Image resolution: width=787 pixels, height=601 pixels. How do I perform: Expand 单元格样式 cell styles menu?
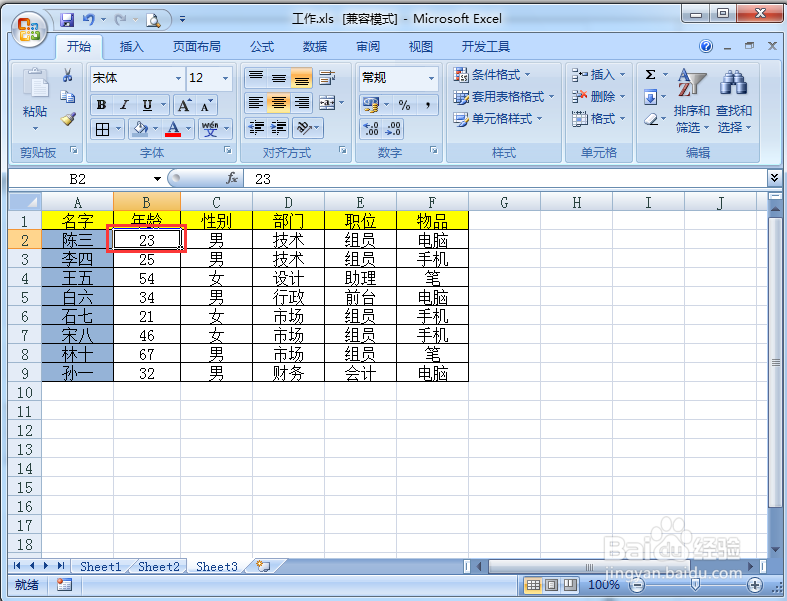click(x=497, y=118)
